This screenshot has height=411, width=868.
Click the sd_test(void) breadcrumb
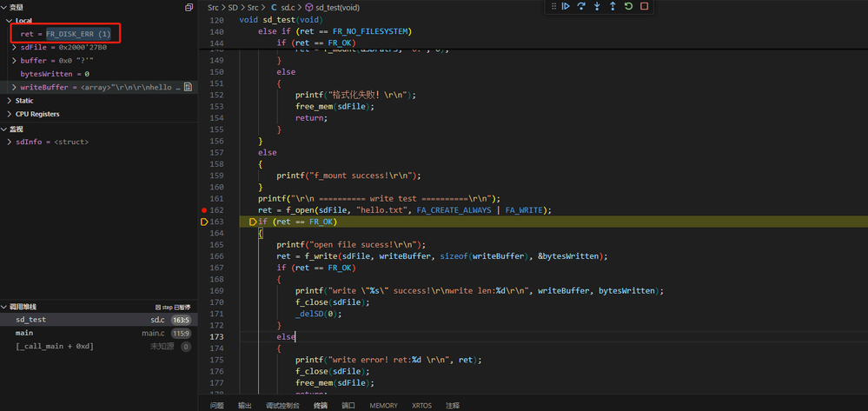tap(332, 8)
